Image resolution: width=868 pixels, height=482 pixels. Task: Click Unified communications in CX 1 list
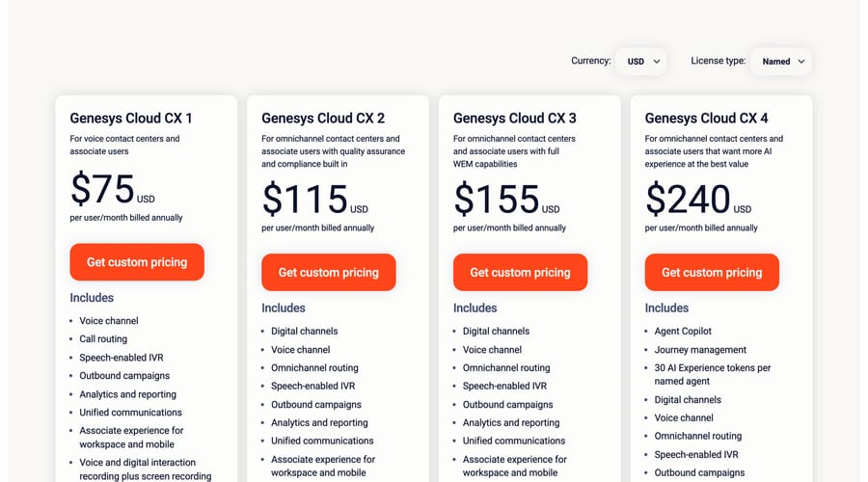pos(130,413)
